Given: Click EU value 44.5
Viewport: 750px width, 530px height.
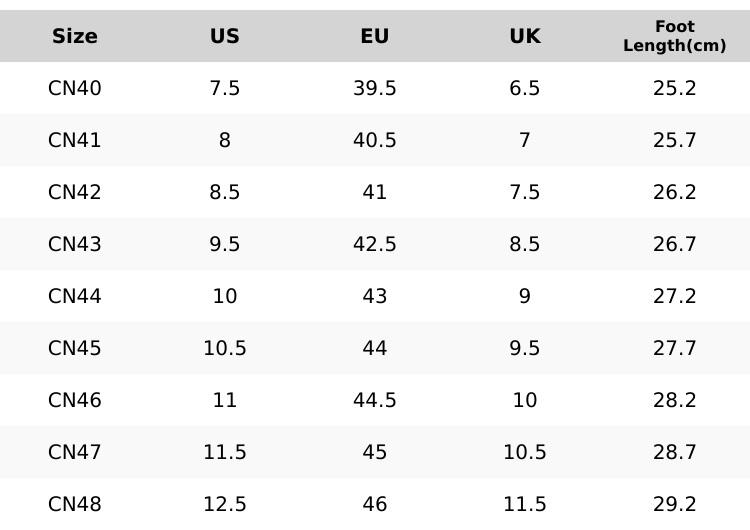Looking at the screenshot, I should pyautogui.click(x=375, y=401).
